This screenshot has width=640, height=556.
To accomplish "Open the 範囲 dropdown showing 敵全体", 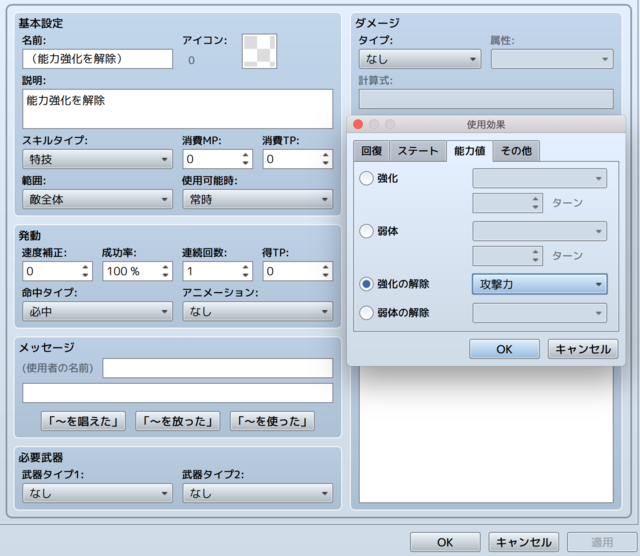I will click(x=98, y=199).
